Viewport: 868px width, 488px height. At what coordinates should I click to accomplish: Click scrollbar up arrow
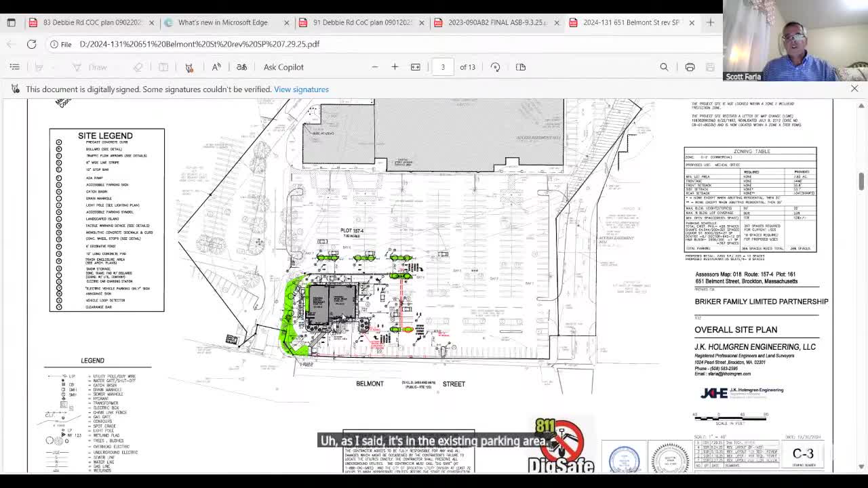tap(861, 106)
